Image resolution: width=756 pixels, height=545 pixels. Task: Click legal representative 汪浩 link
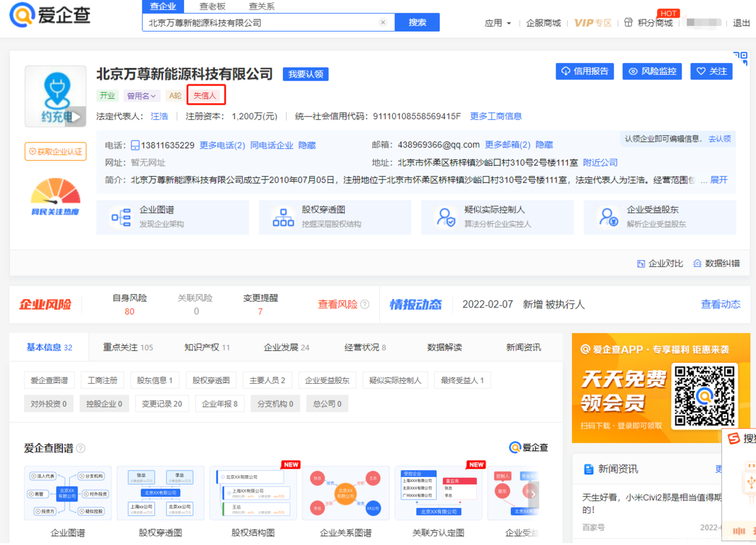coord(159,116)
